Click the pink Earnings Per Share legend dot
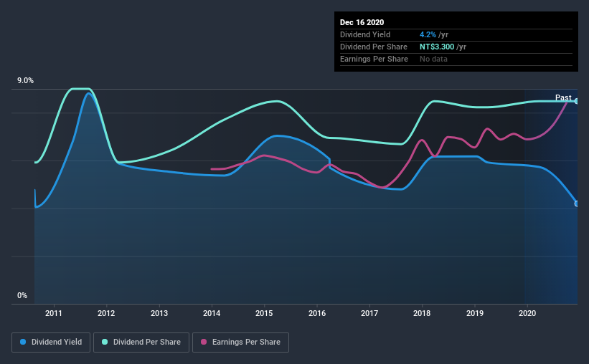 (x=202, y=343)
